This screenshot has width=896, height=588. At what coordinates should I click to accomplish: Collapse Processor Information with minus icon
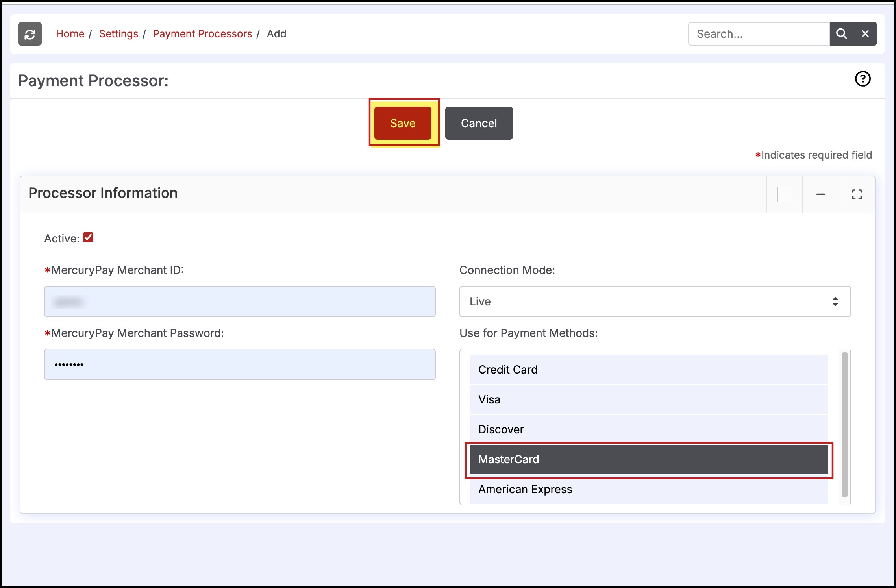point(820,194)
